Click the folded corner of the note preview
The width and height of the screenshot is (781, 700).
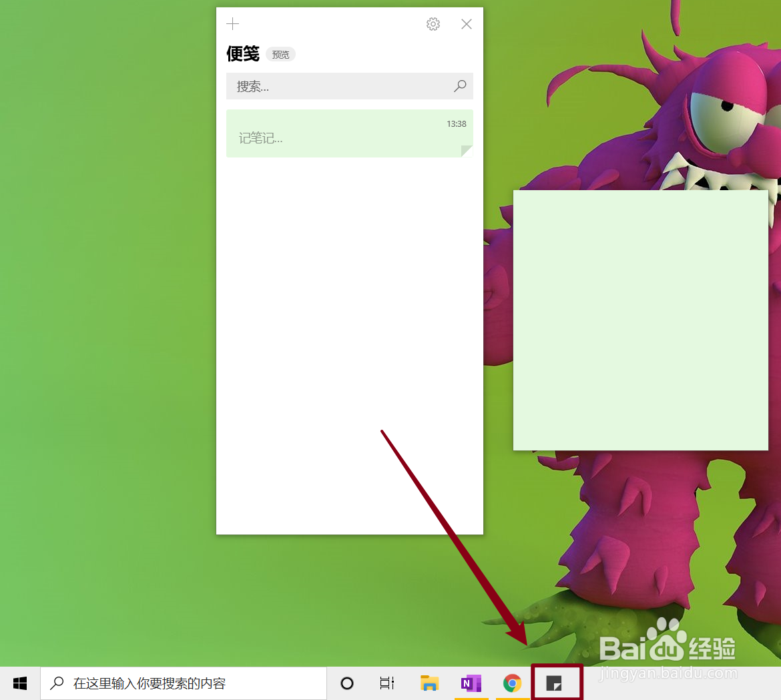point(466,151)
